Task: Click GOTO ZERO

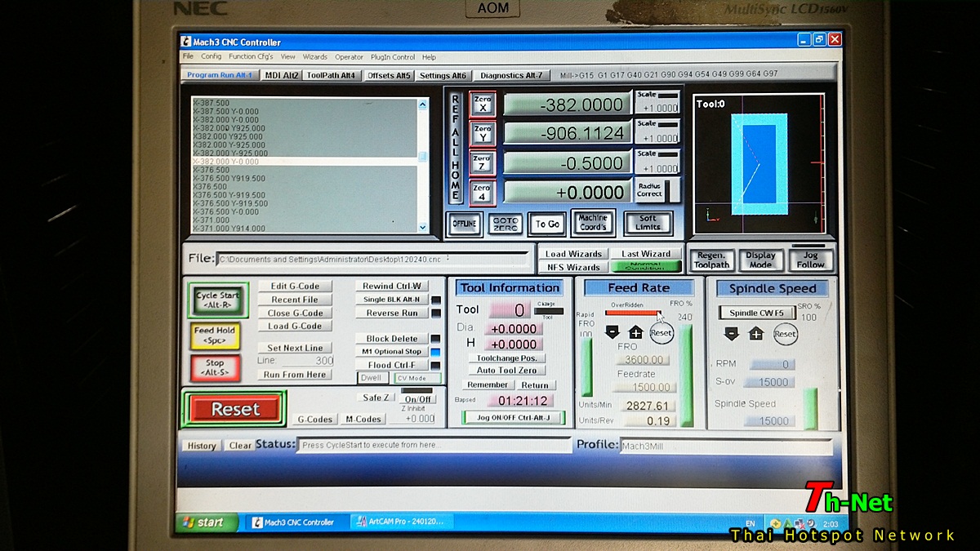Action: click(506, 224)
